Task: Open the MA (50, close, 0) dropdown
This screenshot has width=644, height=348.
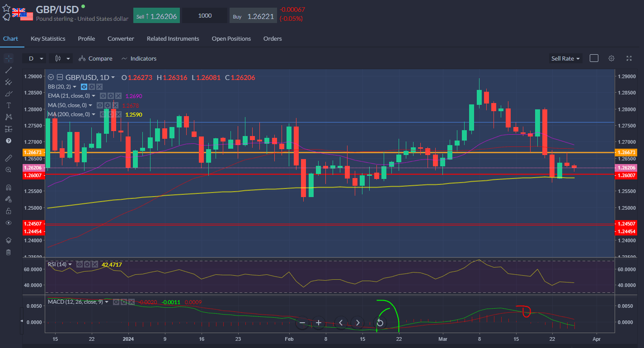Action: pyautogui.click(x=90, y=105)
